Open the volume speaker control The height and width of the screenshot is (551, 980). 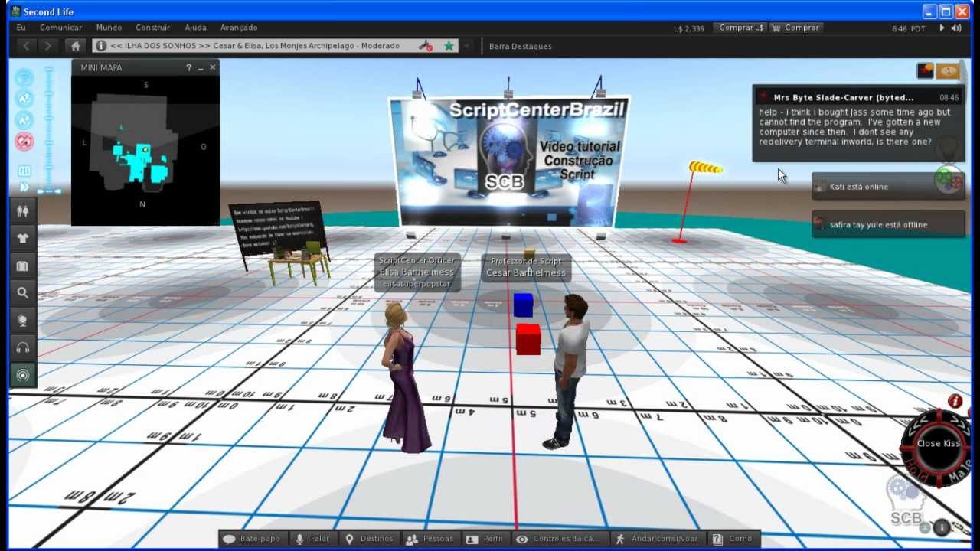(956, 28)
